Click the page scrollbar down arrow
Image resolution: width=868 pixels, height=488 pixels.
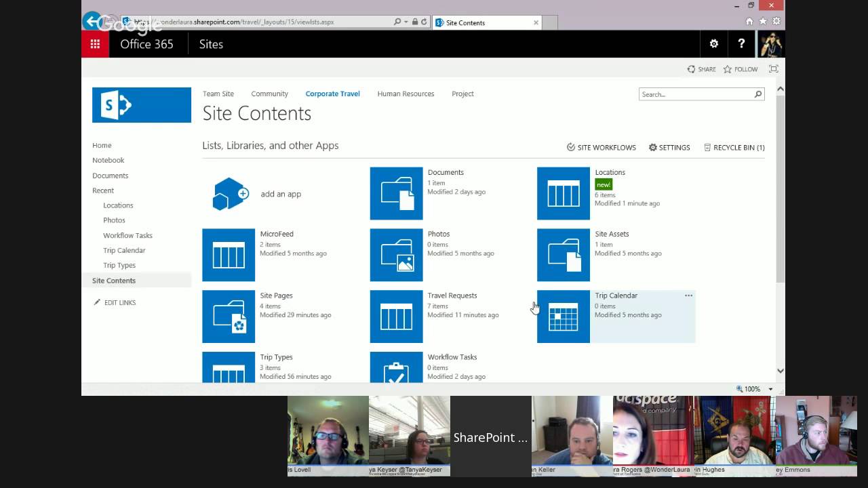[x=780, y=371]
